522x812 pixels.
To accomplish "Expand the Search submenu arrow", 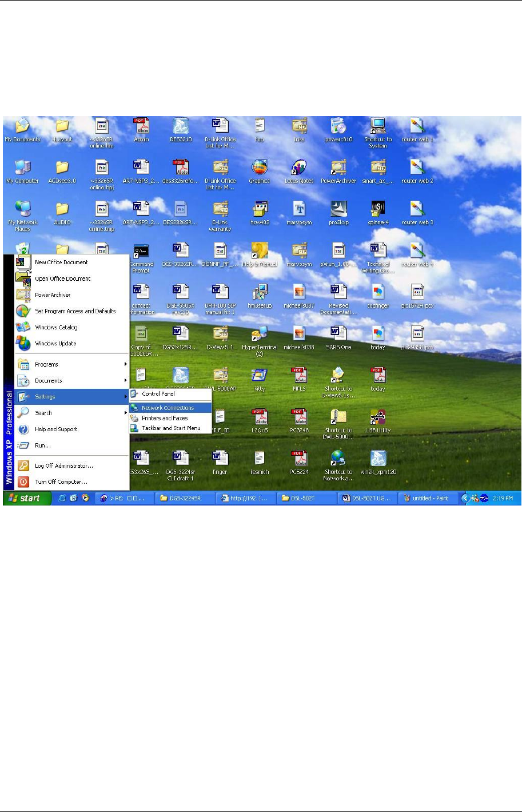I will (x=125, y=413).
